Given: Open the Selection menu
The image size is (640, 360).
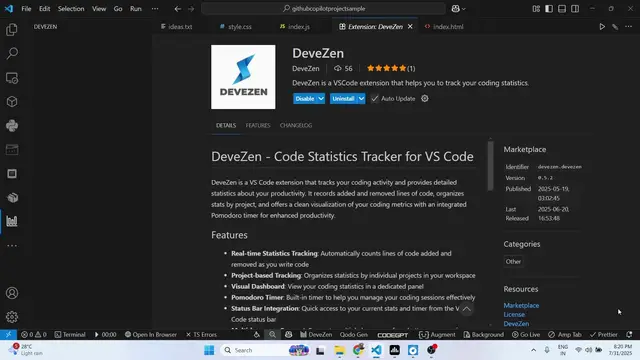Looking at the screenshot, I should (x=71, y=9).
